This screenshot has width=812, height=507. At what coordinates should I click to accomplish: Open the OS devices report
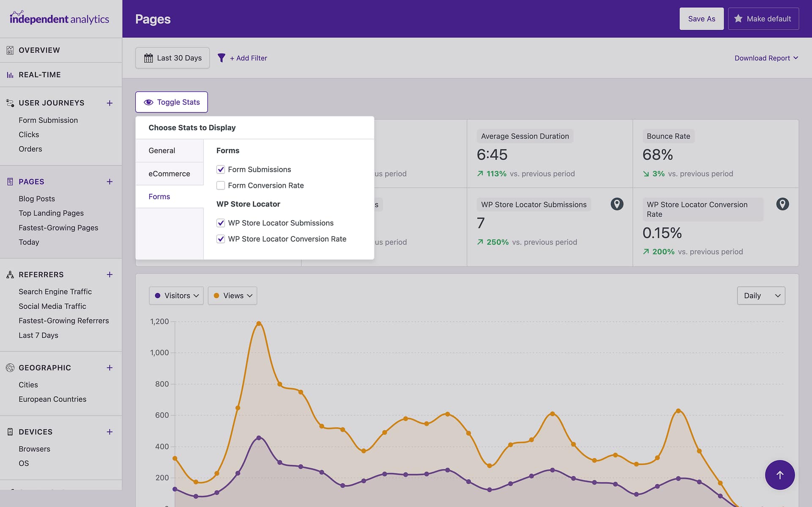click(x=24, y=463)
